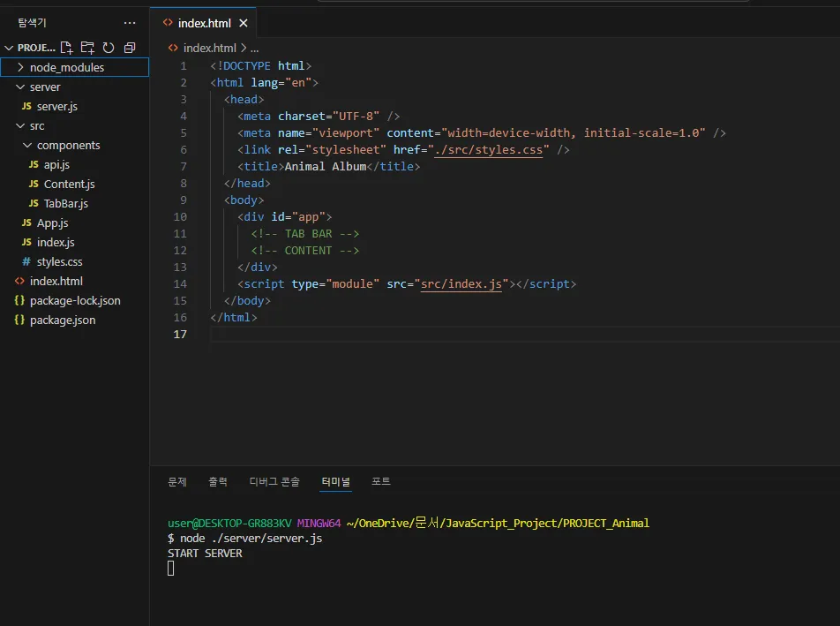Viewport: 840px width, 626px height.
Task: Collapse the server folder
Action: pyautogui.click(x=20, y=87)
